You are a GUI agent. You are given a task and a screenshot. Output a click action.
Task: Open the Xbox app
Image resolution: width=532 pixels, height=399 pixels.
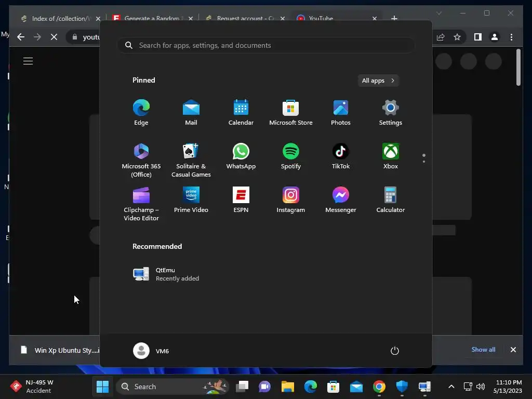point(391,156)
